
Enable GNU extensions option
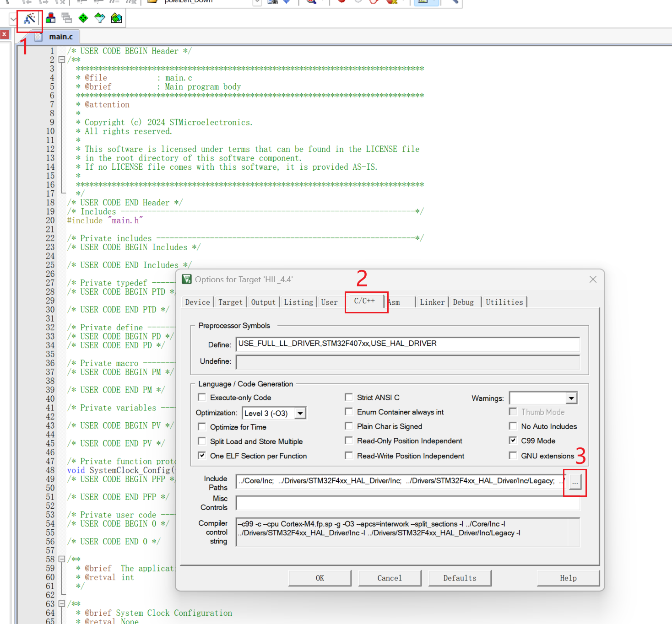tap(513, 456)
